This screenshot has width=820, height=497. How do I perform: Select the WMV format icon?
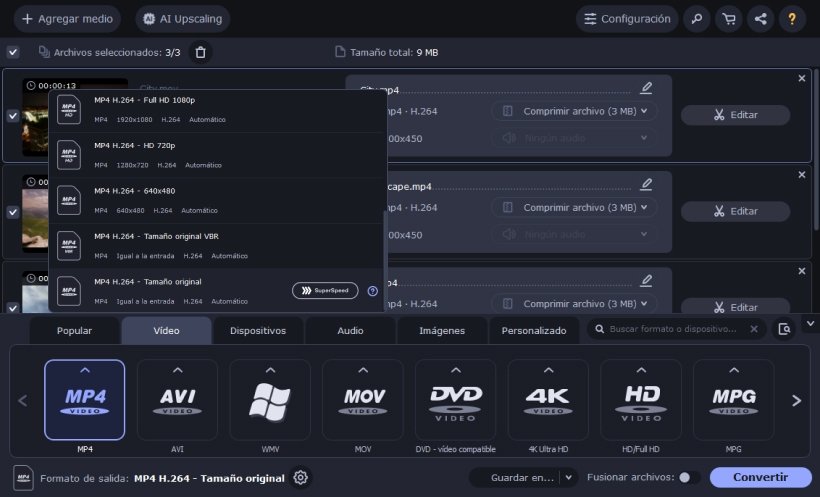(270, 400)
